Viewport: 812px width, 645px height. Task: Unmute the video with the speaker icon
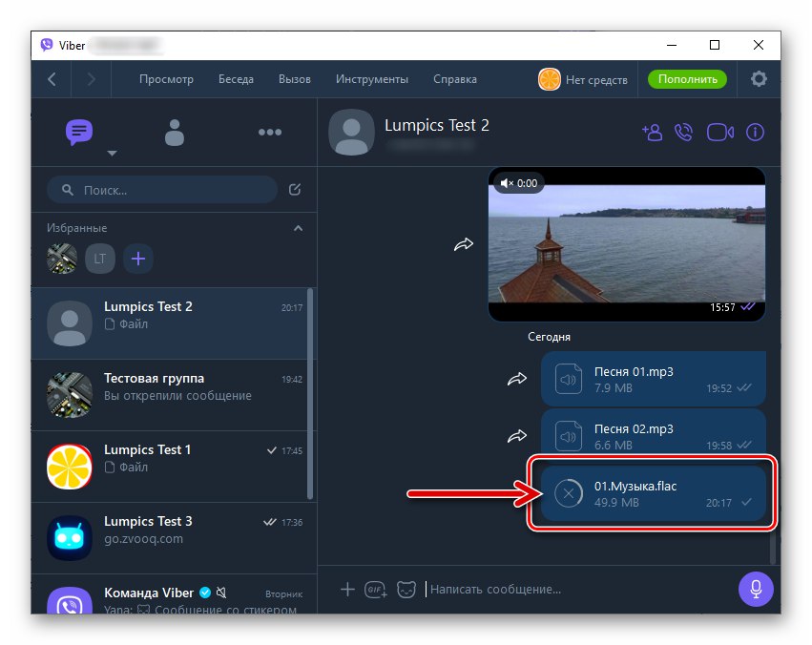507,183
